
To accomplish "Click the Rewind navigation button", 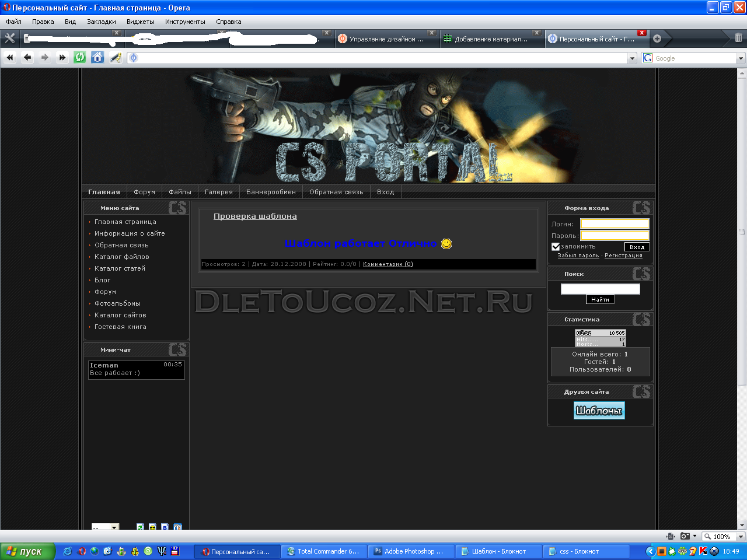I will pyautogui.click(x=9, y=57).
